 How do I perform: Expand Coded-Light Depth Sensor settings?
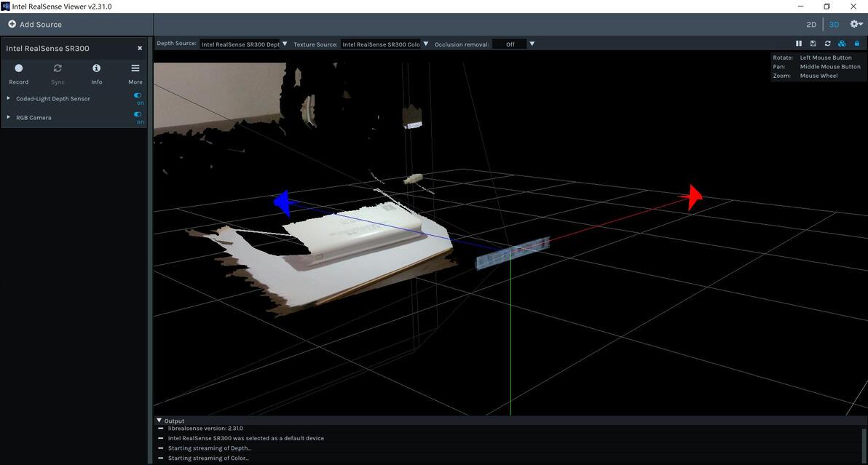(x=9, y=98)
